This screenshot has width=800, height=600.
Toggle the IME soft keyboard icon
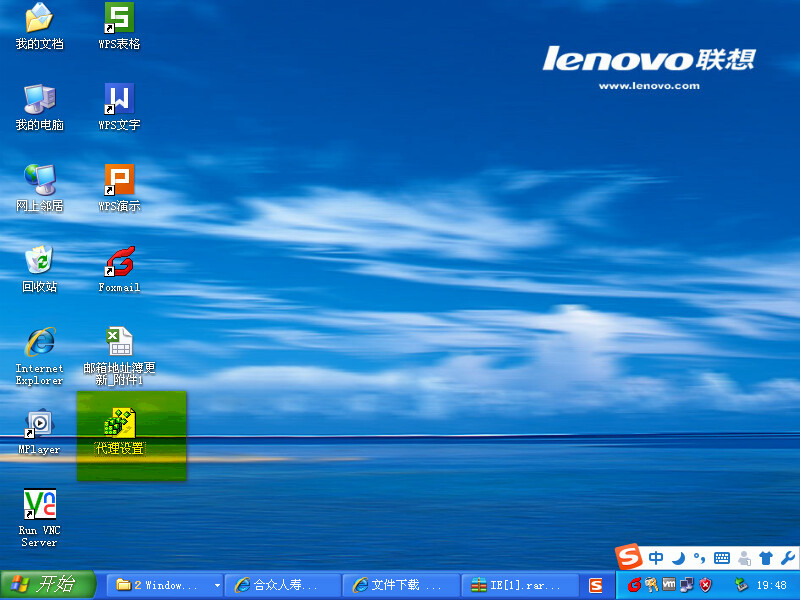[722, 558]
